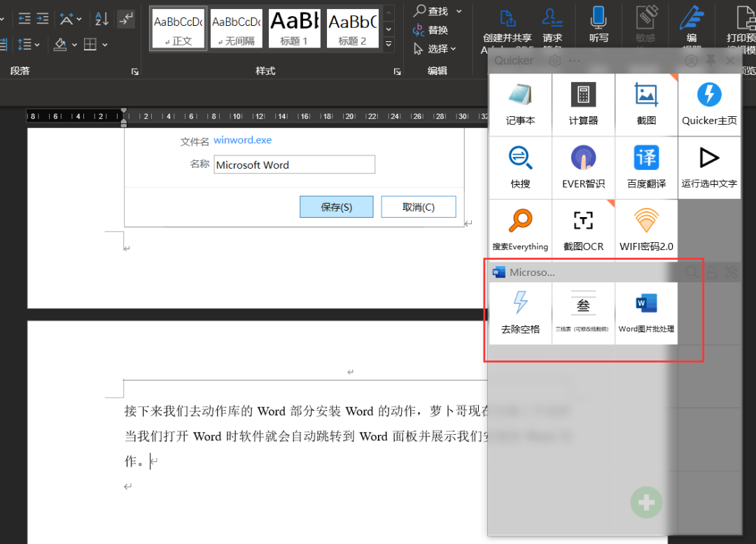Start 听写 dictation microphone
756x544 pixels.
[598, 25]
